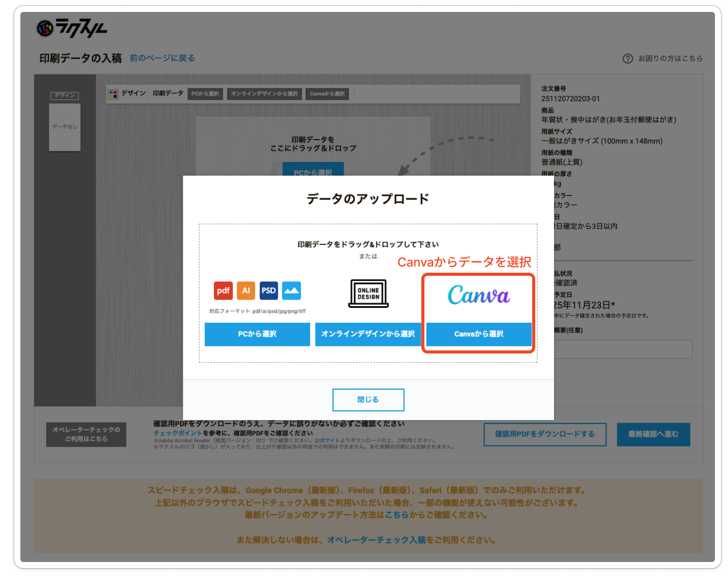Viewport: 728px width, 577px height.
Task: Click the ONLINE DESIGN laptop icon
Action: [368, 294]
